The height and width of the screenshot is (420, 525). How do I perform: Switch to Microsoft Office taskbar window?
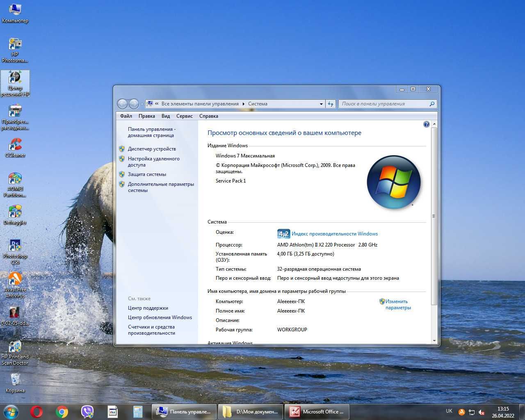[317, 412]
